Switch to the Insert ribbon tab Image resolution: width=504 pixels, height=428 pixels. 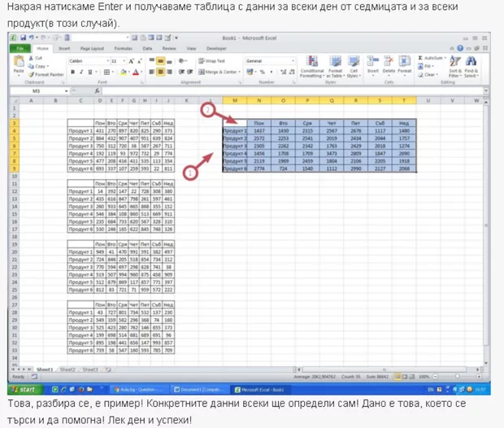[64, 48]
